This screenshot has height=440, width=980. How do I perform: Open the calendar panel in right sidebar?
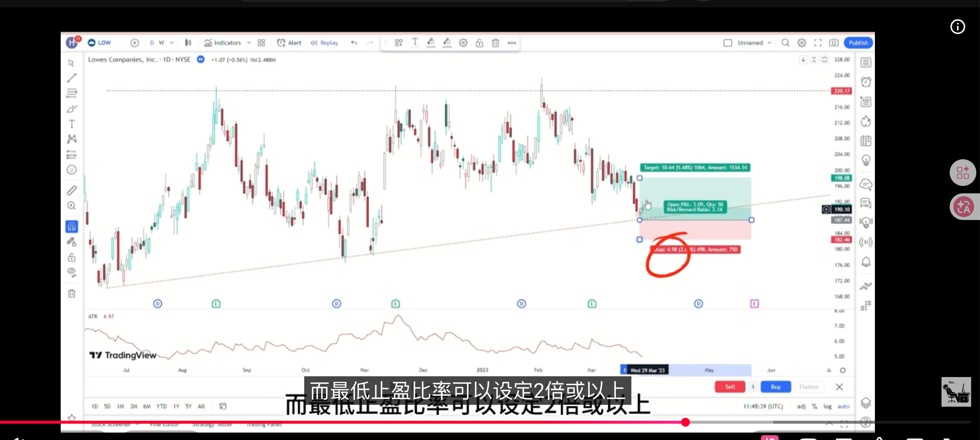click(x=866, y=141)
